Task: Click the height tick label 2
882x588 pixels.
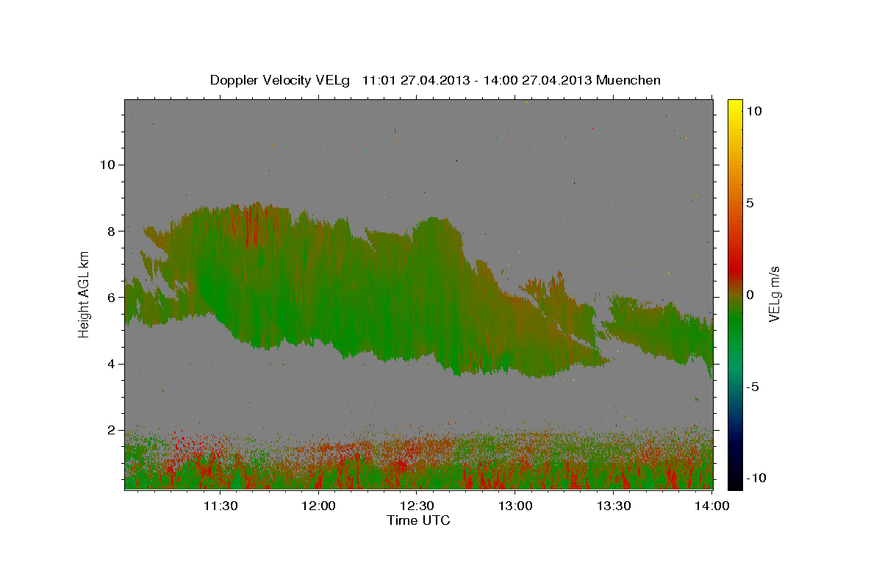Action: click(x=112, y=430)
